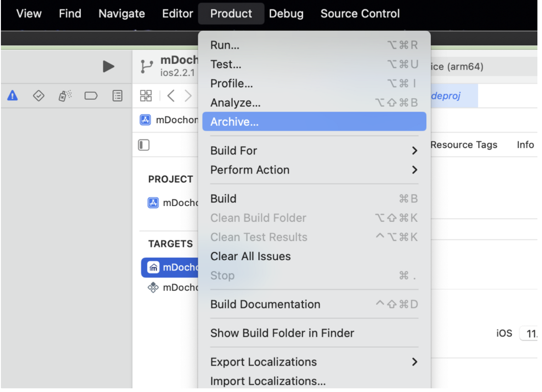This screenshot has width=542, height=392.
Task: Open the Editor menu
Action: (x=177, y=13)
